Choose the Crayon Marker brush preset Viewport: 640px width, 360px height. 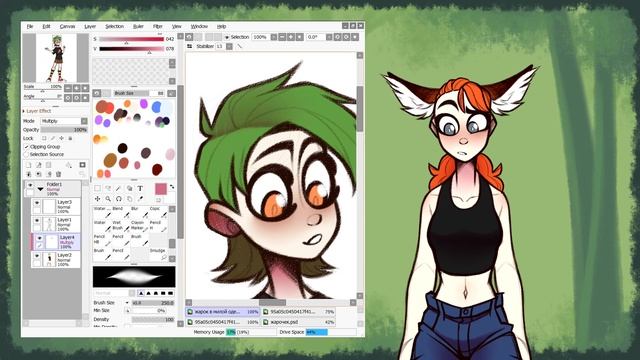coord(139,226)
